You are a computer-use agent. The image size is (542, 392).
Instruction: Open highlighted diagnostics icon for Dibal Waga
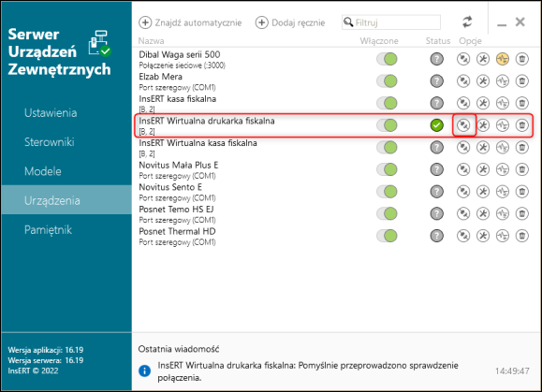pyautogui.click(x=503, y=59)
